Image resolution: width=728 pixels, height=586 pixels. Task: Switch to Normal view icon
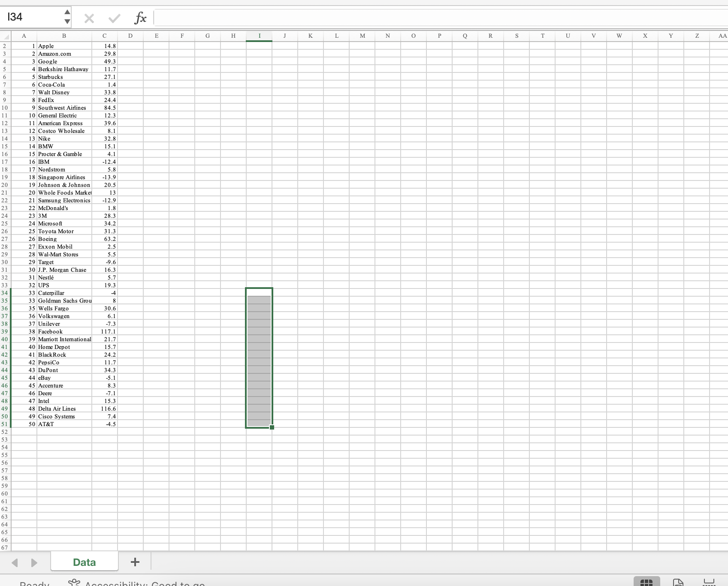click(646, 583)
